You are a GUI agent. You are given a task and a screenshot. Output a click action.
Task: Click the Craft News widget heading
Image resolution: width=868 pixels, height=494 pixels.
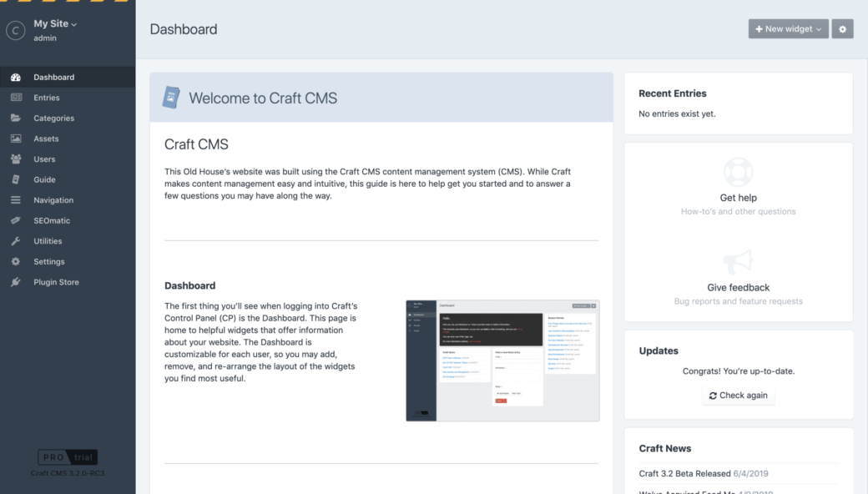pos(665,449)
